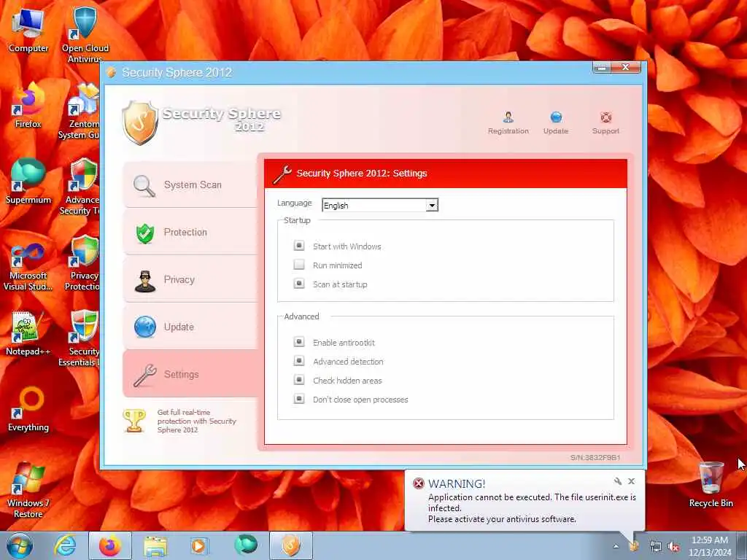Image resolution: width=747 pixels, height=560 pixels.
Task: Select the Firefox desktop shortcut
Action: click(x=28, y=106)
